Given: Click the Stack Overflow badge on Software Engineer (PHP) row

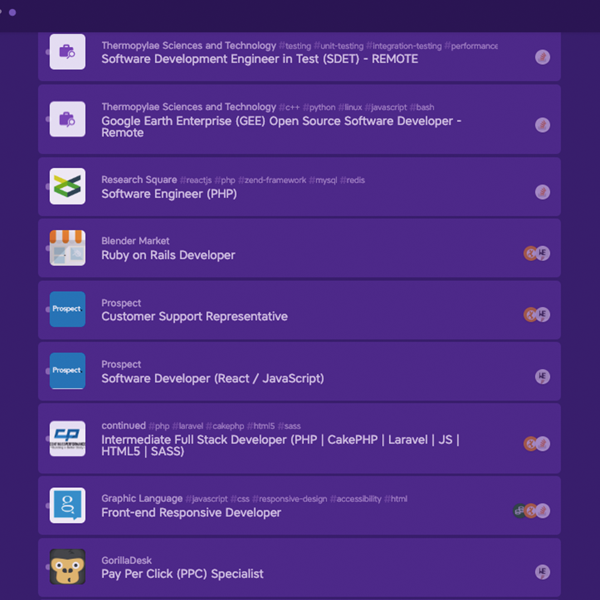Looking at the screenshot, I should 542,192.
